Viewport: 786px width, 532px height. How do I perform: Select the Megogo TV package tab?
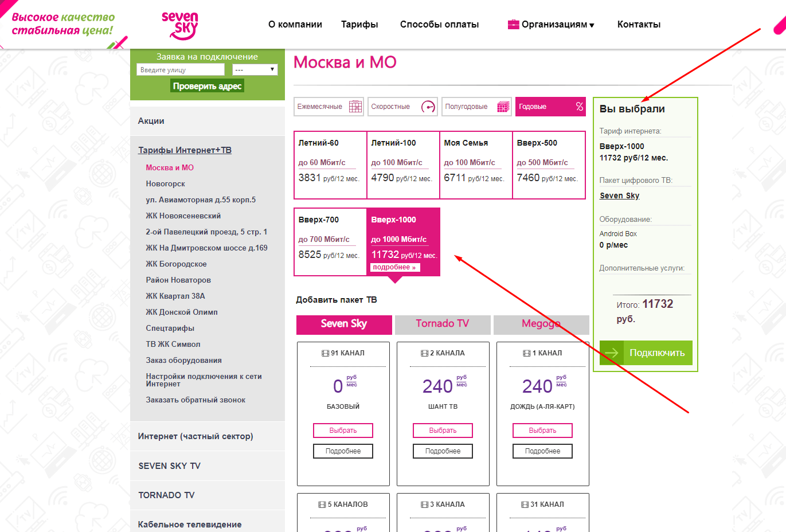point(541,324)
